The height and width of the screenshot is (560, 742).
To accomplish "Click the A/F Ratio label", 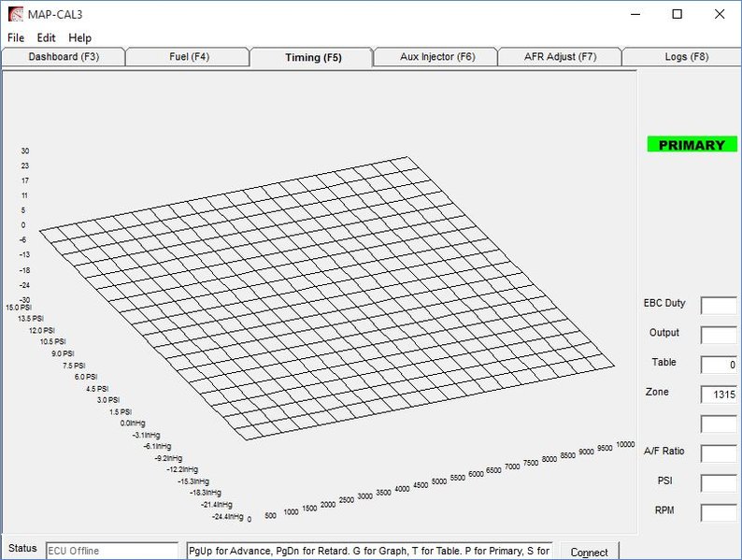I will tap(664, 452).
